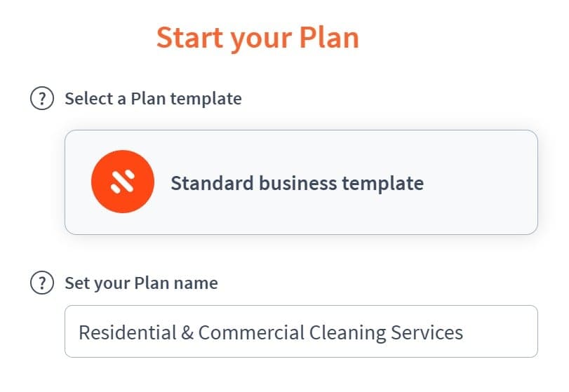
Task: Click empty area right of template title
Action: coord(479,182)
